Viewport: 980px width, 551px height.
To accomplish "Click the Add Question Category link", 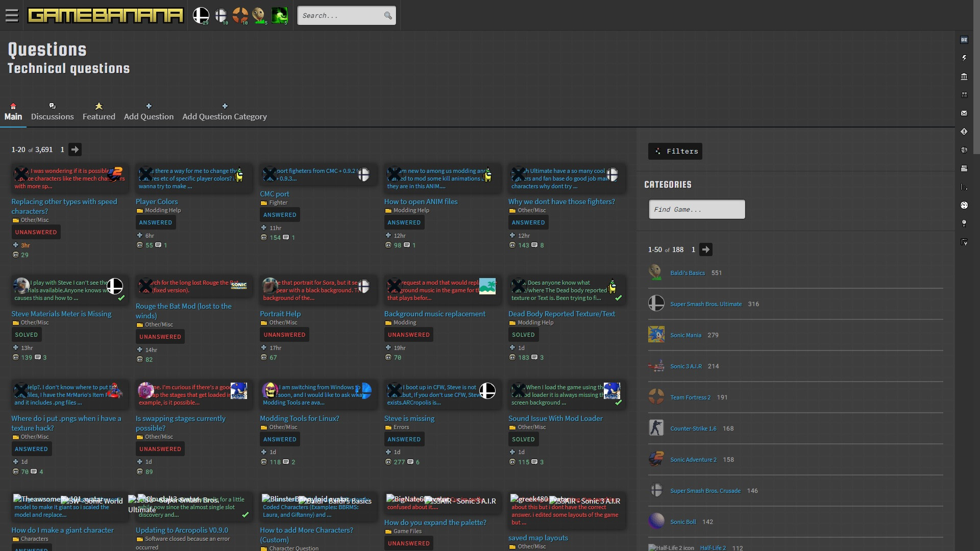I will click(225, 116).
